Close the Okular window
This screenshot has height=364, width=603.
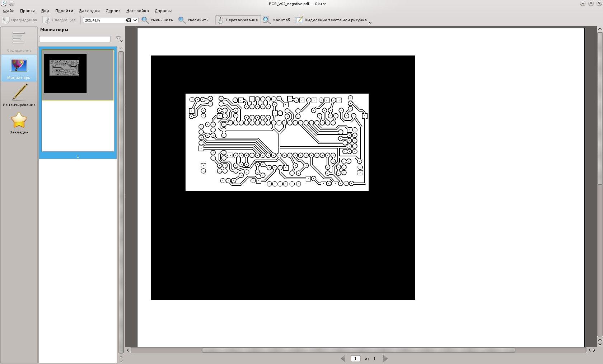[599, 4]
